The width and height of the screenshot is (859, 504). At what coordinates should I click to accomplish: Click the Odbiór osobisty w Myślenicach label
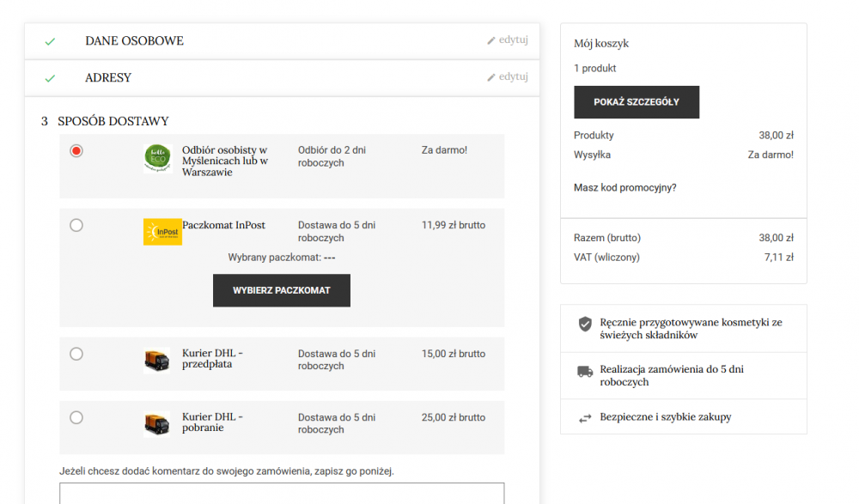pos(224,161)
